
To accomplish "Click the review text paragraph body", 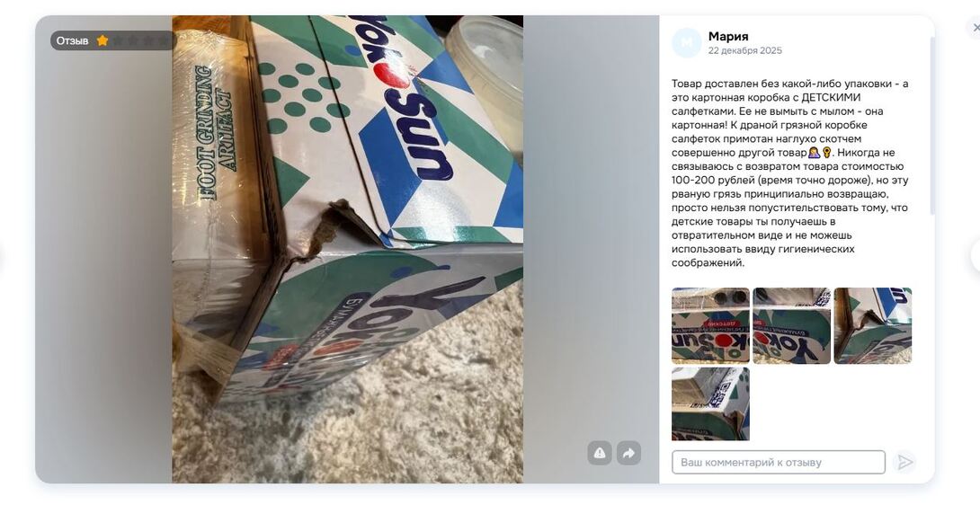I will pos(790,173).
